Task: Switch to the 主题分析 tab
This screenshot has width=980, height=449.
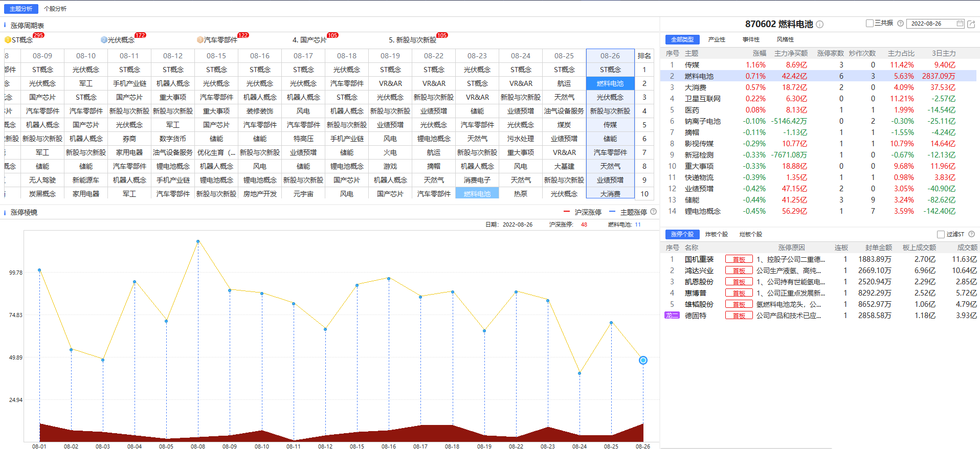Action: click(21, 9)
